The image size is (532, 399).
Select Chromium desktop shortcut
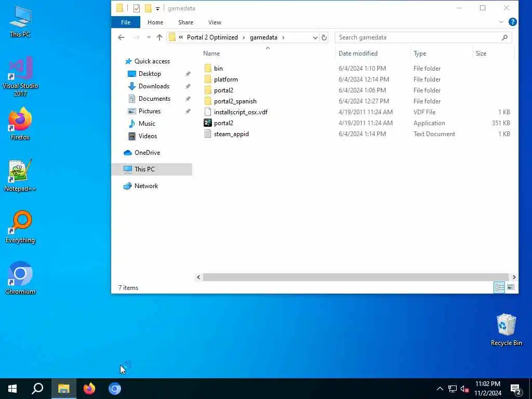pos(20,278)
